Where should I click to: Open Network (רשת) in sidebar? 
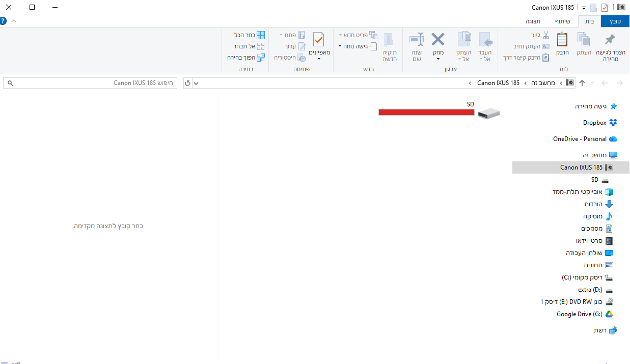(x=605, y=330)
